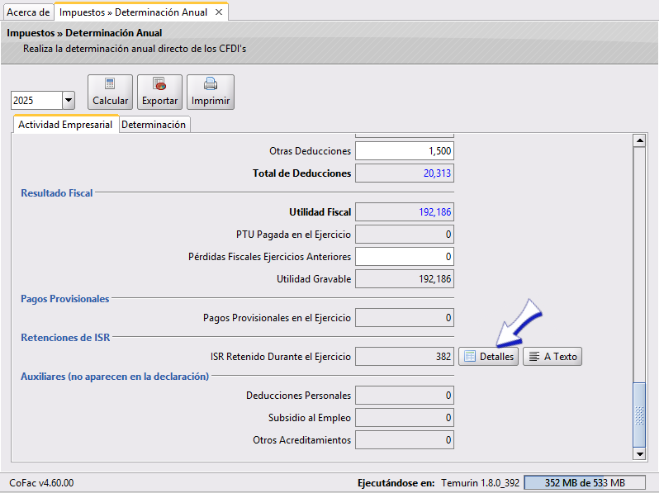The image size is (659, 493).
Task: Click the Ejecutándose en: label
Action: click(396, 483)
